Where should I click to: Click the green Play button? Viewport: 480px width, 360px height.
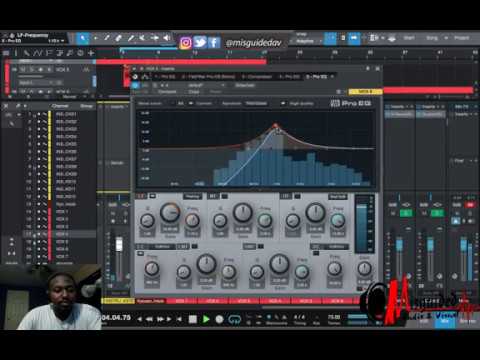pos(206,319)
